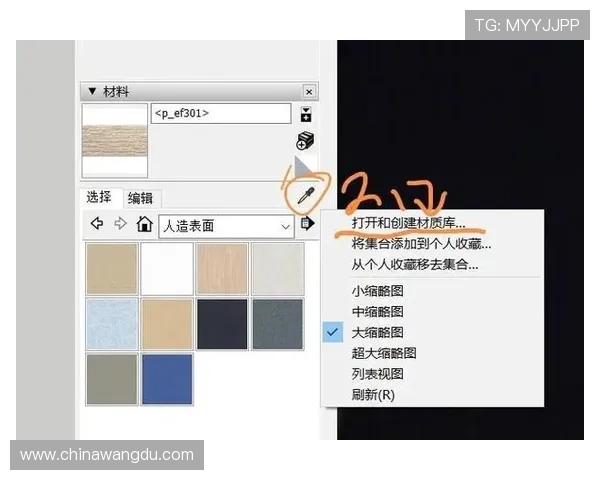Viewport: 600px width, 480px height.
Task: Pick the sand colored second-row swatch
Action: 167,324
